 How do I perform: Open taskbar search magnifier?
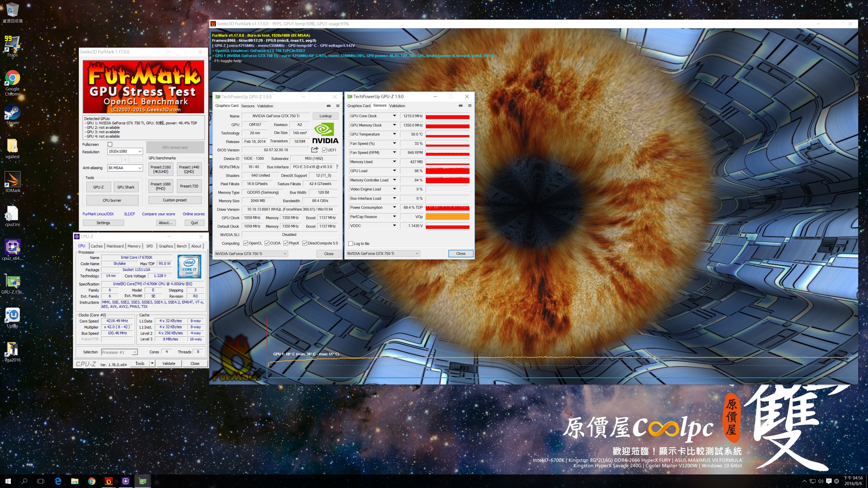24,481
